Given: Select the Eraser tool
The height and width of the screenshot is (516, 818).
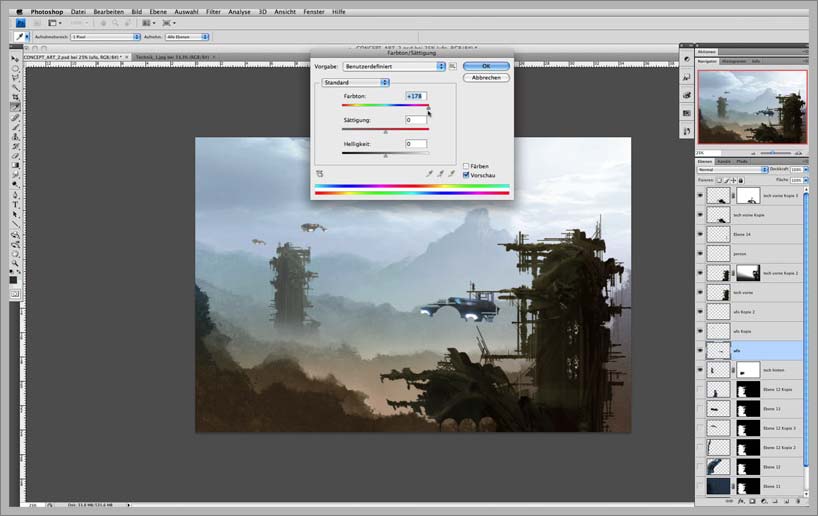Looking at the screenshot, I should 15,156.
